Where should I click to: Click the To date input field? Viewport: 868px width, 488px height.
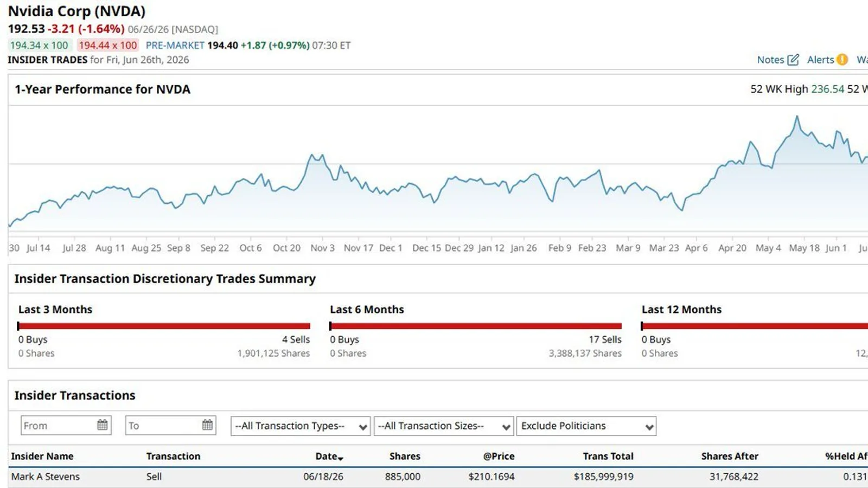click(171, 426)
